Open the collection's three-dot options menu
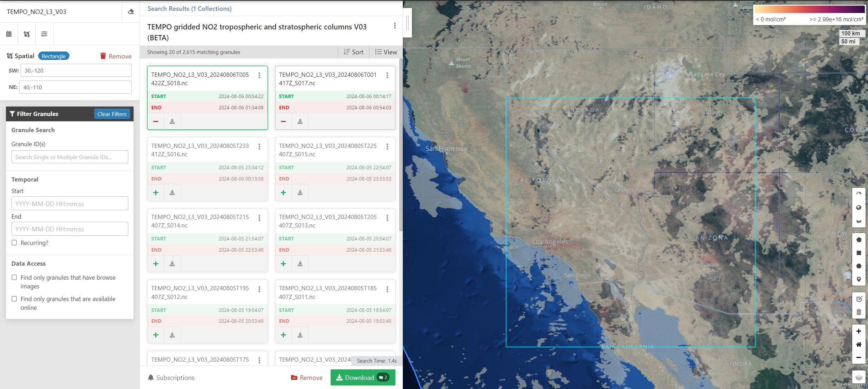The height and width of the screenshot is (389, 868). [x=395, y=26]
